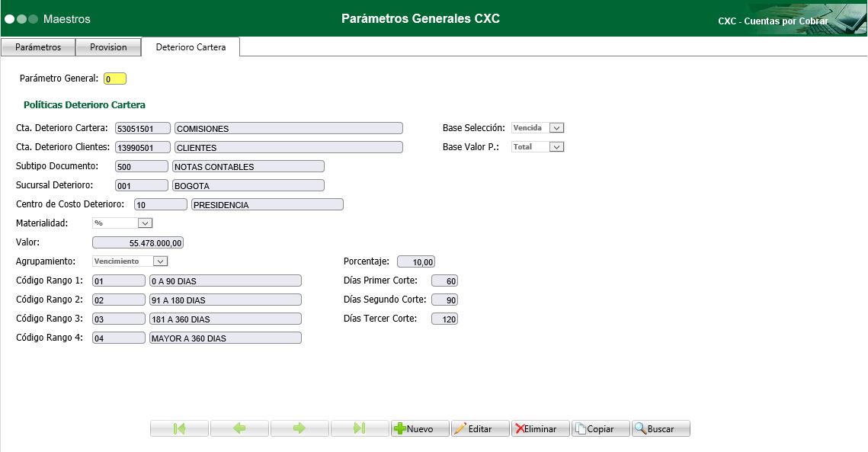Viewport: 868px width, 452px height.
Task: Click the BOGOTA description field
Action: (248, 185)
